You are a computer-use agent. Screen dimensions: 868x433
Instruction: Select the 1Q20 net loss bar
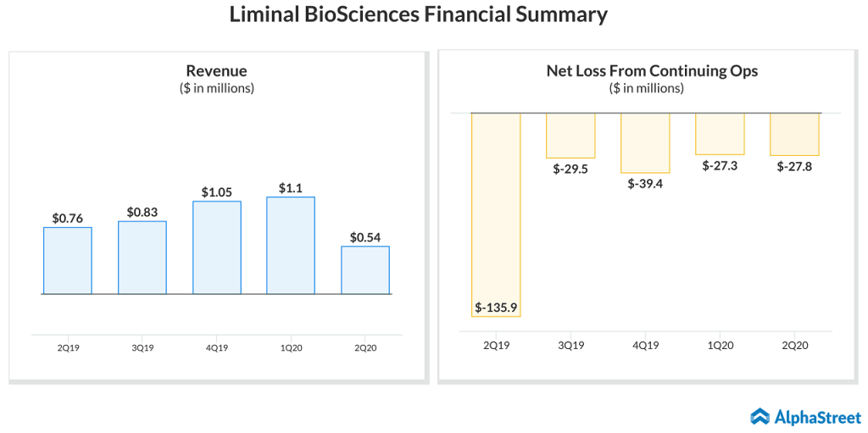tap(720, 133)
